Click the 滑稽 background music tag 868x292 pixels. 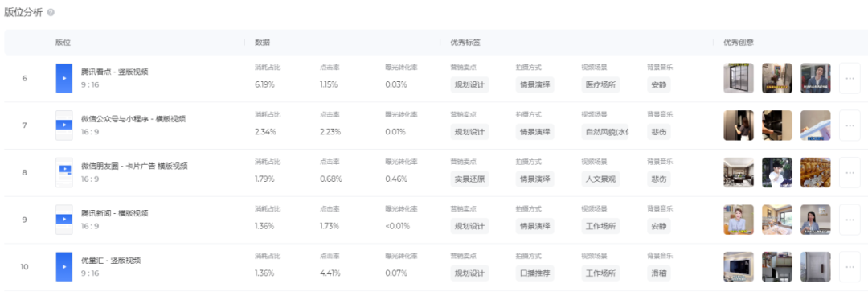click(659, 273)
